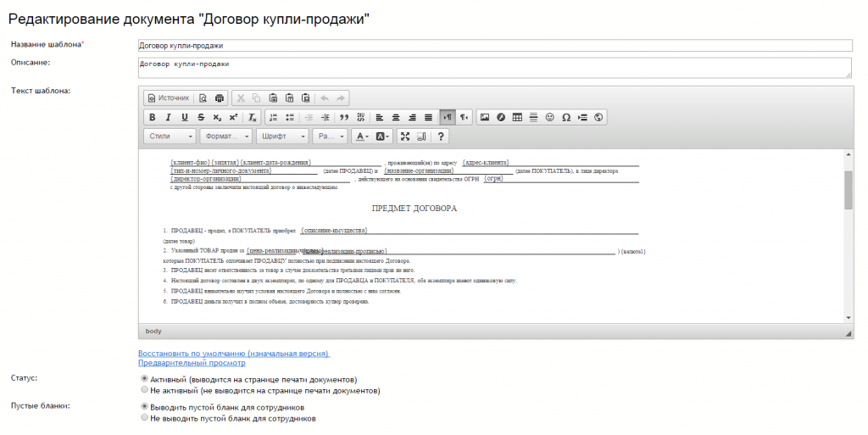Maximize the editor with fullscreen icon
868x435 pixels.
405,136
